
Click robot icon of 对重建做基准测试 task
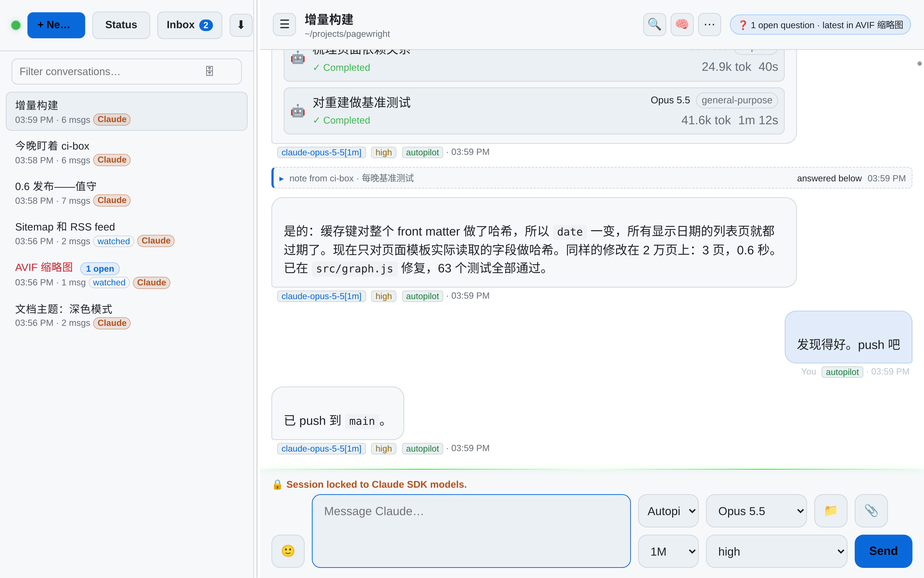coord(298,111)
